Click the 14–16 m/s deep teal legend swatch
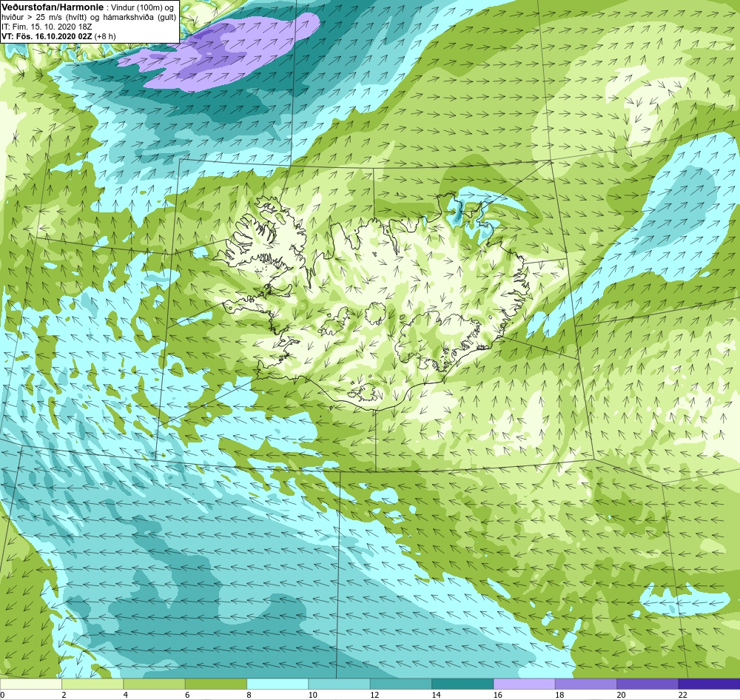 462,684
